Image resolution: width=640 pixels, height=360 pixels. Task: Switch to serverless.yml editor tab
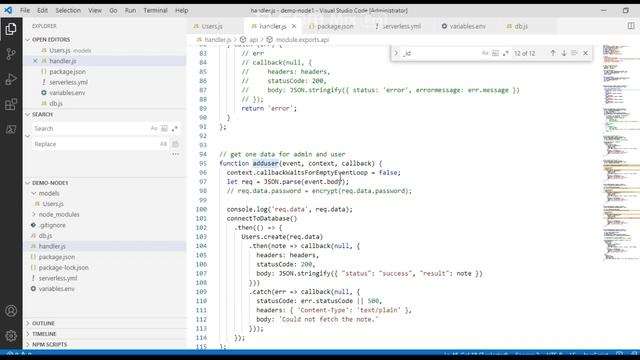coord(402,26)
